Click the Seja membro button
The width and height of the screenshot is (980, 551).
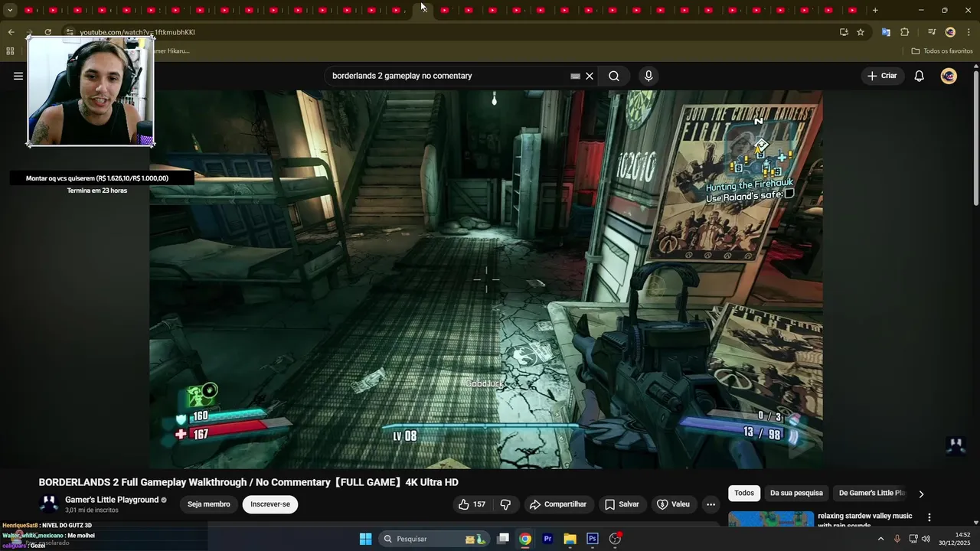point(209,504)
